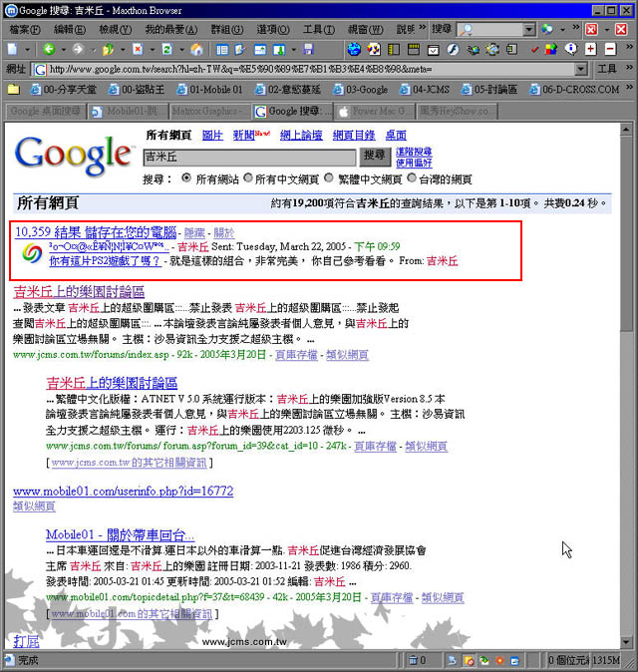Expand the favorites bar overflow chevron
The image size is (638, 672).
629,88
